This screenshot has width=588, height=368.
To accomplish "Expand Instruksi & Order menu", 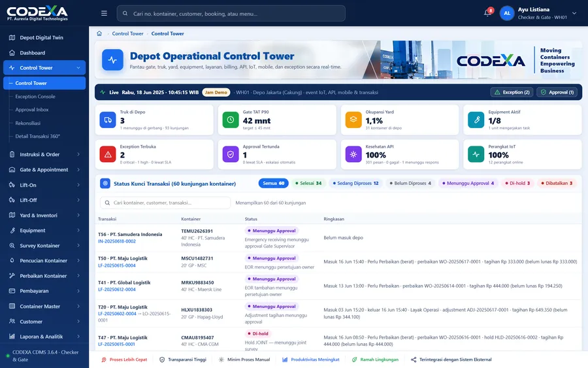I will coord(44,154).
